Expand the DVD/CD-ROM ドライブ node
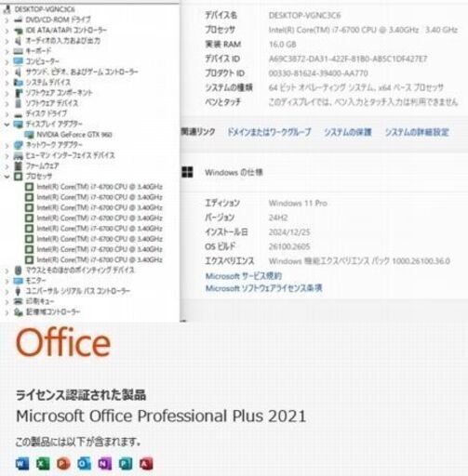 point(7,20)
